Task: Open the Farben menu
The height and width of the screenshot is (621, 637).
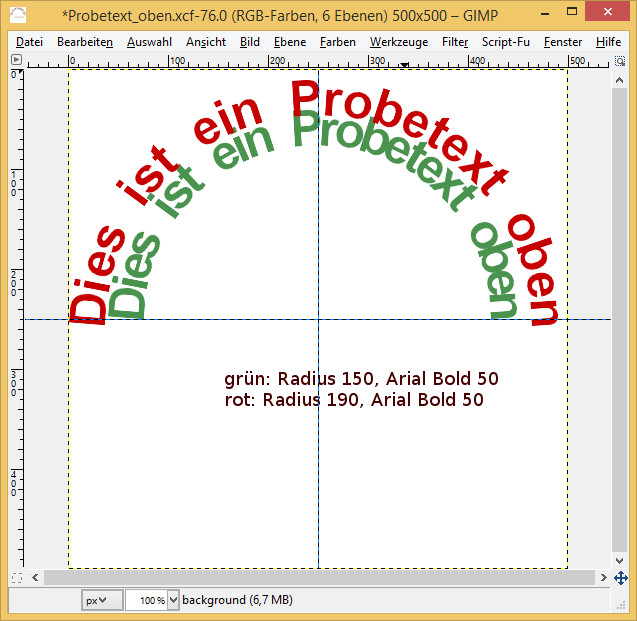Action: (x=338, y=42)
